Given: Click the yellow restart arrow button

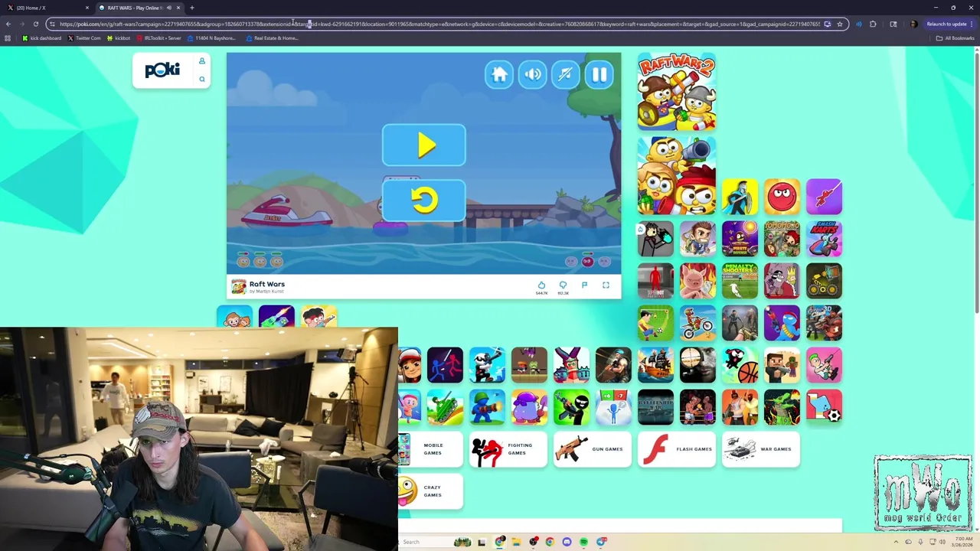Looking at the screenshot, I should [x=424, y=201].
